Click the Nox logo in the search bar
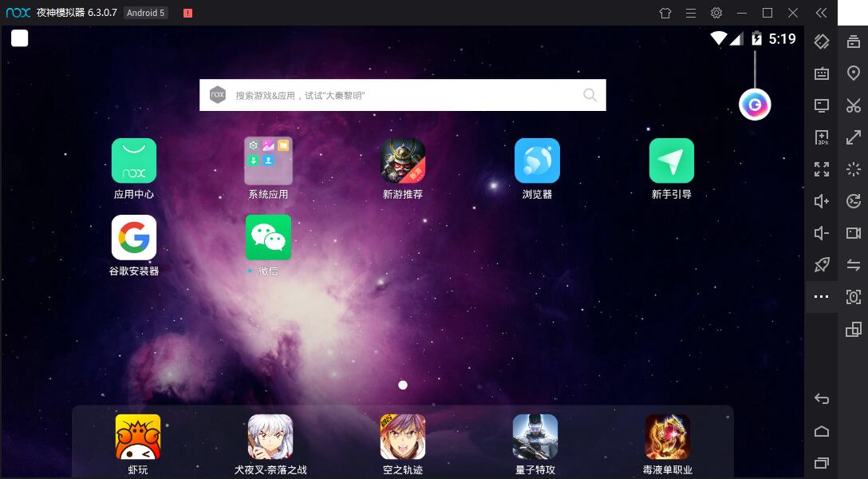The height and width of the screenshot is (479, 868). coord(218,95)
